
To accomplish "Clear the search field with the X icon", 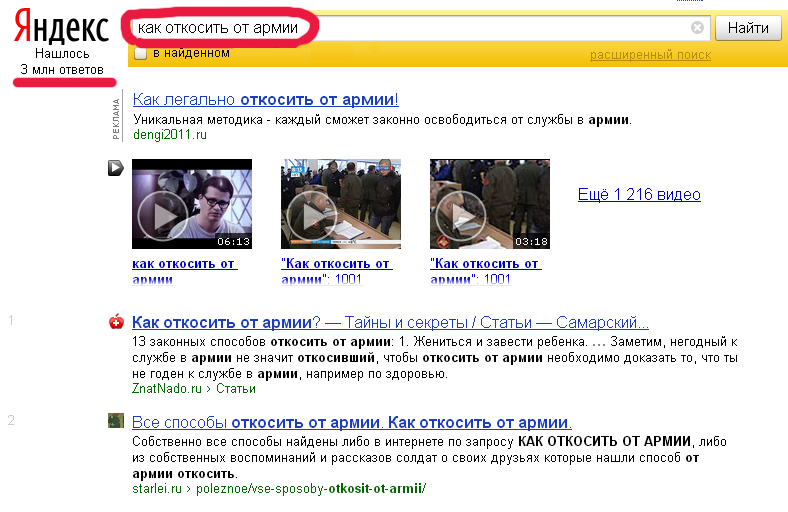I will (697, 28).
